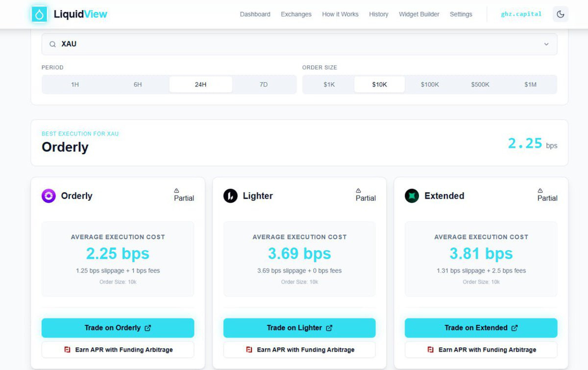Click "1.31 bps slippage + 2.5 bps fees" text
This screenshot has width=588, height=370.
click(481, 271)
